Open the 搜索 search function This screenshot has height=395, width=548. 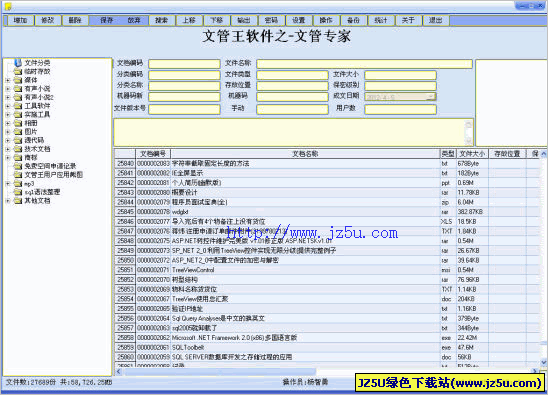pos(161,21)
